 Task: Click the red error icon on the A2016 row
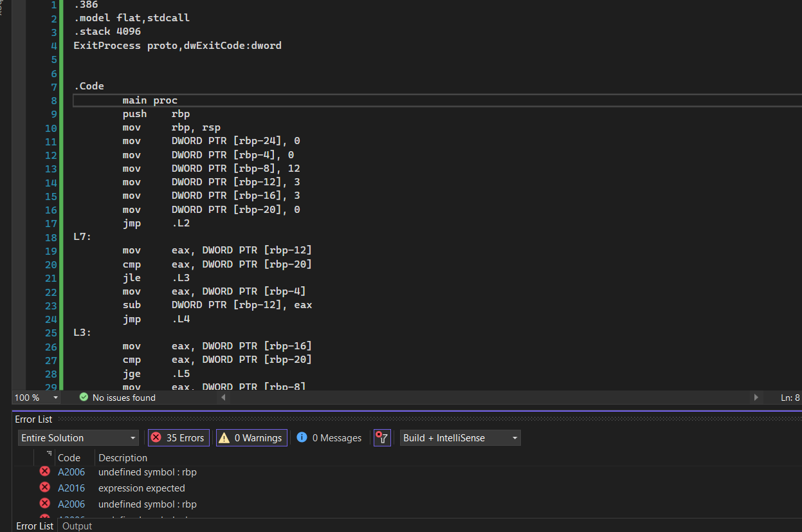point(45,488)
